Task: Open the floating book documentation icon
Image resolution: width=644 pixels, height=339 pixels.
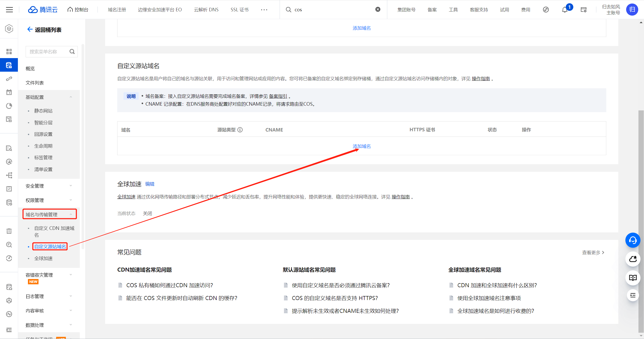Action: click(633, 278)
